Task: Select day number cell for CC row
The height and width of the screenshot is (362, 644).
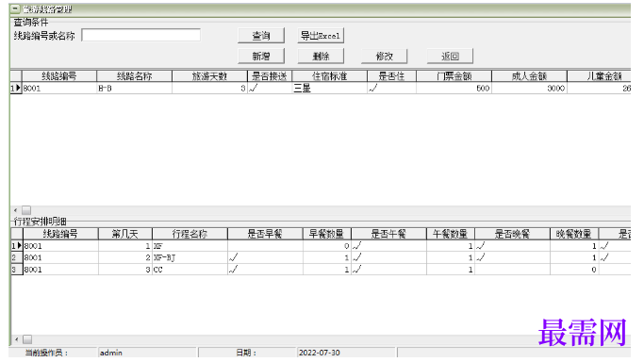Action: pos(124,270)
